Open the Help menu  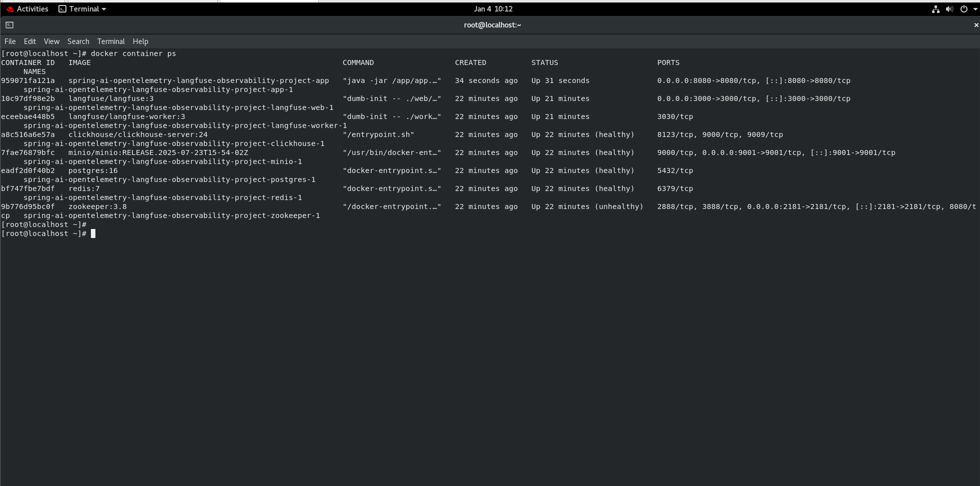pyautogui.click(x=140, y=41)
